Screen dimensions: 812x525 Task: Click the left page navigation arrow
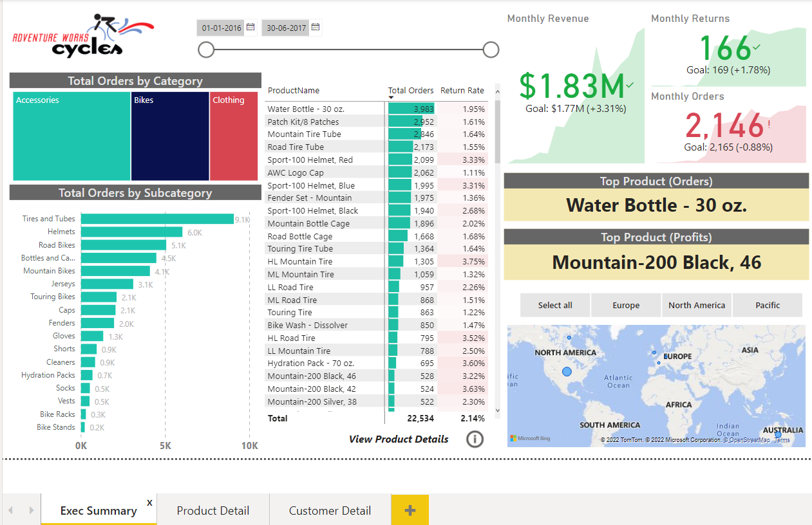[x=9, y=509]
